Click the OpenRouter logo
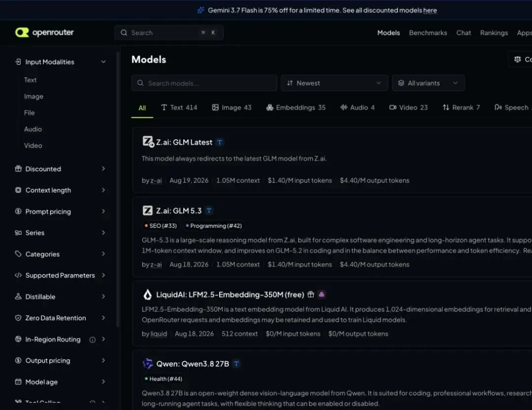 tap(44, 32)
